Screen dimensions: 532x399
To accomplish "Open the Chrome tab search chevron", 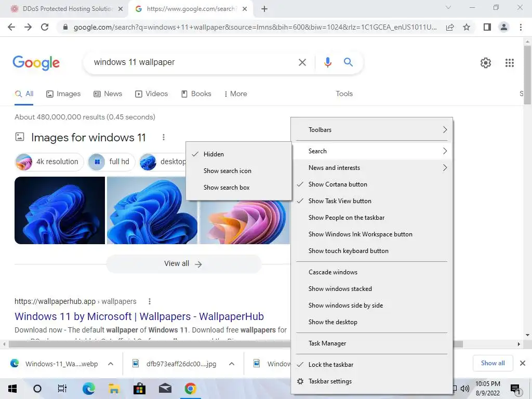I will coord(448,7).
